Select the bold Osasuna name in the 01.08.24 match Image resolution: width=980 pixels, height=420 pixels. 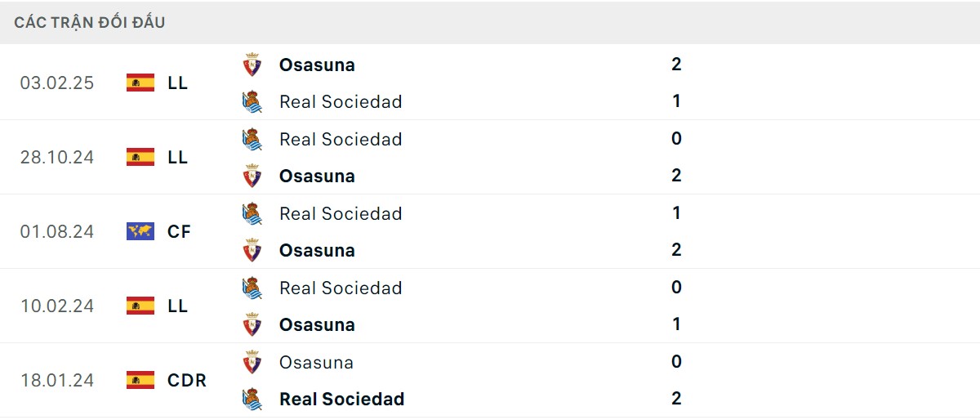point(317,251)
